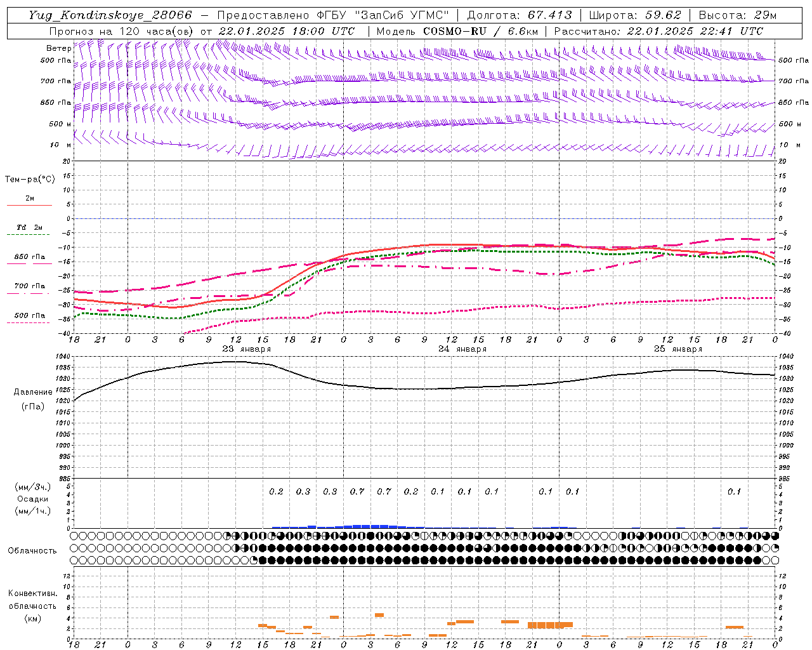Image resolution: width=812 pixels, height=650 pixels.
Task: Click the 1040 value on left pressure axis
Action: [x=65, y=357]
